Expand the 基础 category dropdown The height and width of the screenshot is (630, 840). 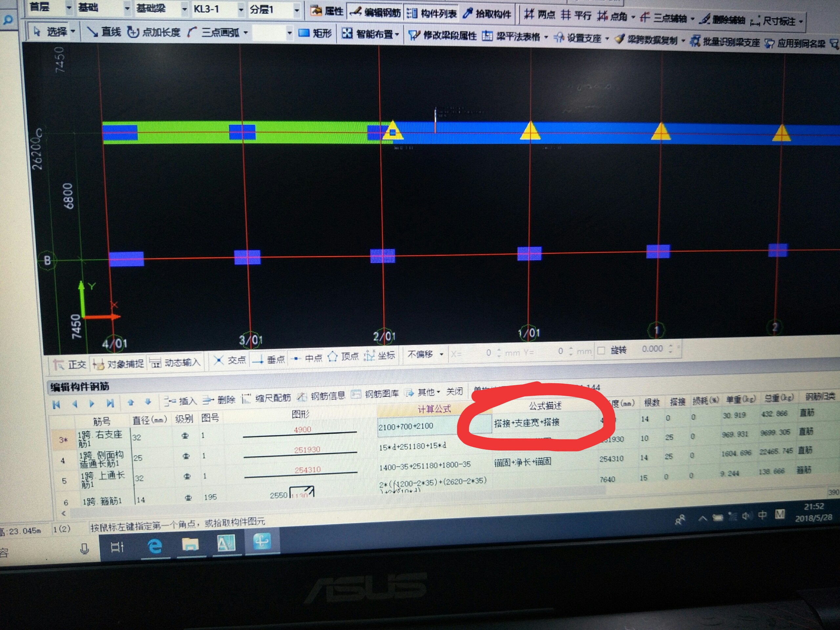coord(127,8)
